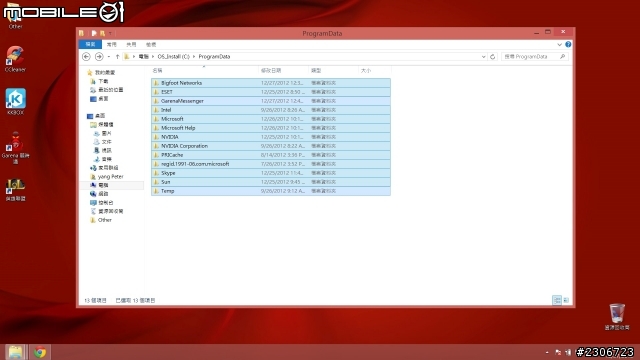The height and width of the screenshot is (360, 640).
Task: Open the Recycle Bin on the desktop
Action: (617, 316)
